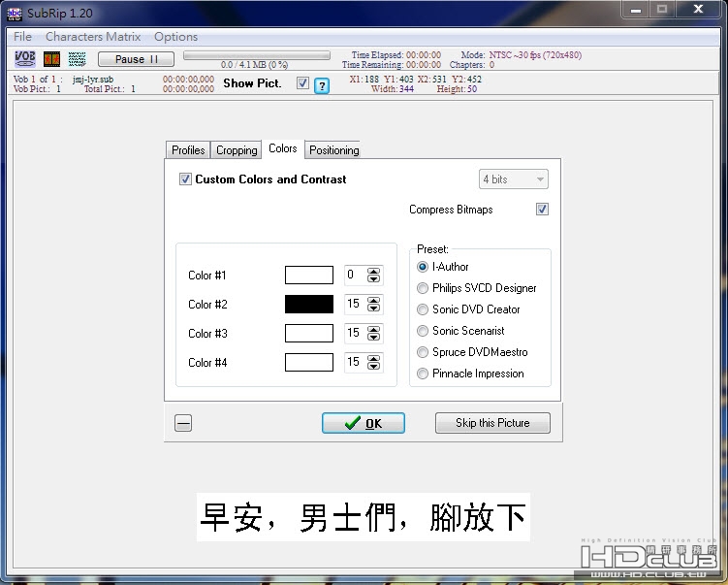Screen dimensions: 728x585
Task: Pause the ripping with Pause II button
Action: [136, 59]
